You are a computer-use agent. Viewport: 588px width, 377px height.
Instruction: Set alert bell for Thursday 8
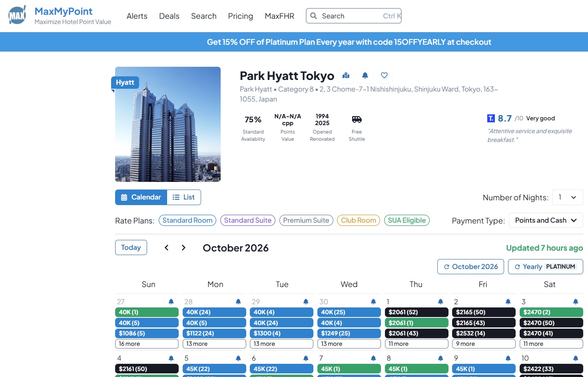(x=441, y=358)
